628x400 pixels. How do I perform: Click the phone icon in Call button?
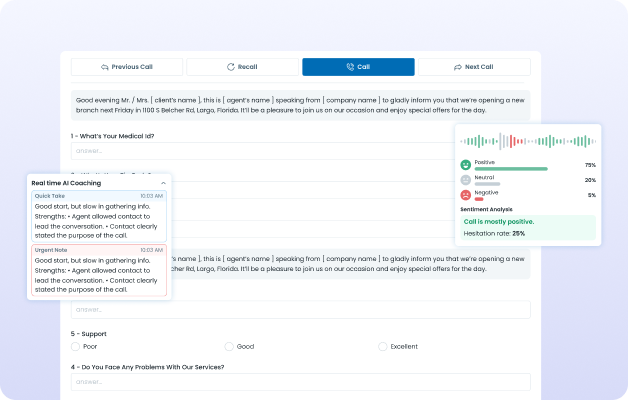tap(349, 67)
